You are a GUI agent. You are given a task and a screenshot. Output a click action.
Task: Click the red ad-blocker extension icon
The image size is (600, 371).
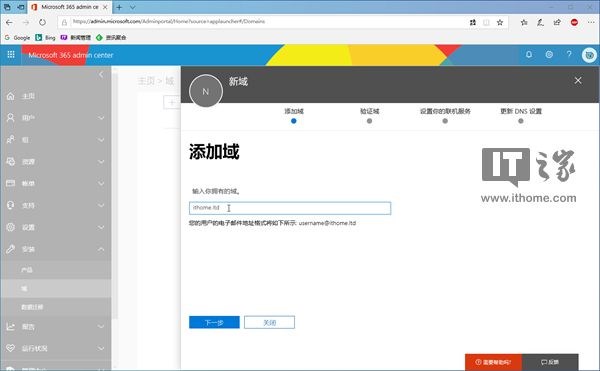[574, 23]
